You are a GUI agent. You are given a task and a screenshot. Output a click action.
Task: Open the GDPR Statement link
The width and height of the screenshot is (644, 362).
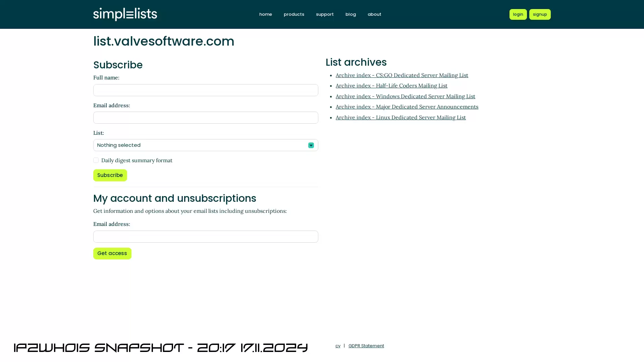coord(366,346)
